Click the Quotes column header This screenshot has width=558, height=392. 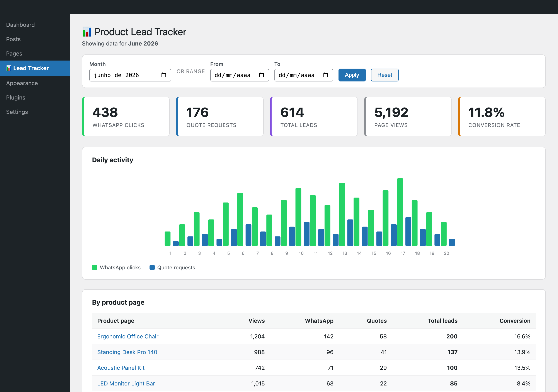(x=377, y=321)
